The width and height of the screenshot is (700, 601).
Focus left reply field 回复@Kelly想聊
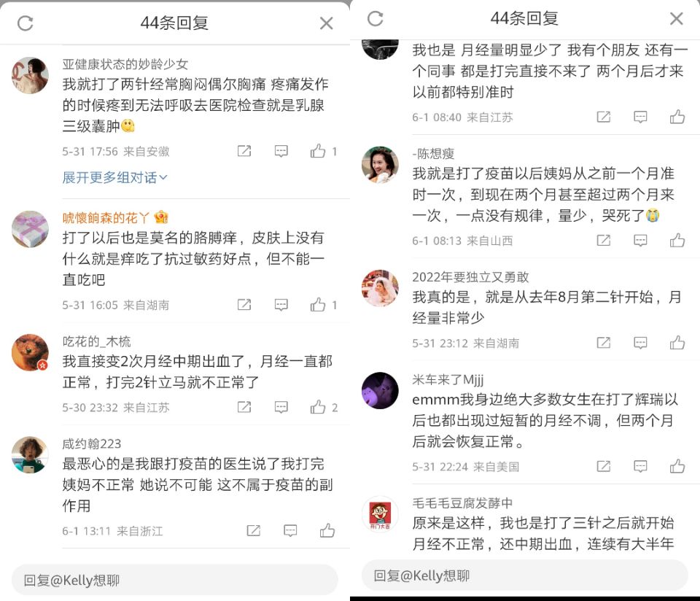pyautogui.click(x=174, y=580)
